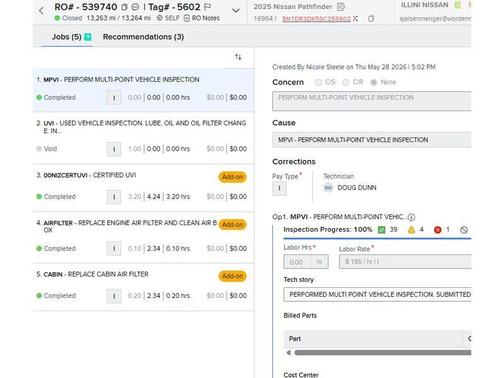Click technician DOUG DUNN avatar

click(x=328, y=188)
